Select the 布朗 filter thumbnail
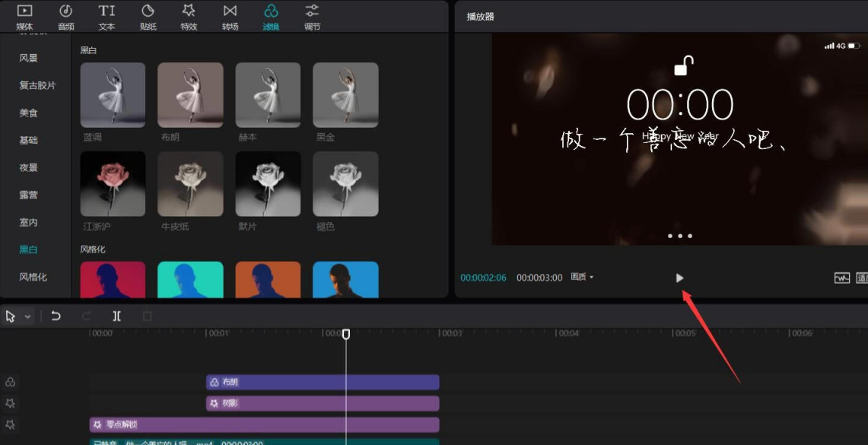This screenshot has width=868, height=445. [190, 94]
